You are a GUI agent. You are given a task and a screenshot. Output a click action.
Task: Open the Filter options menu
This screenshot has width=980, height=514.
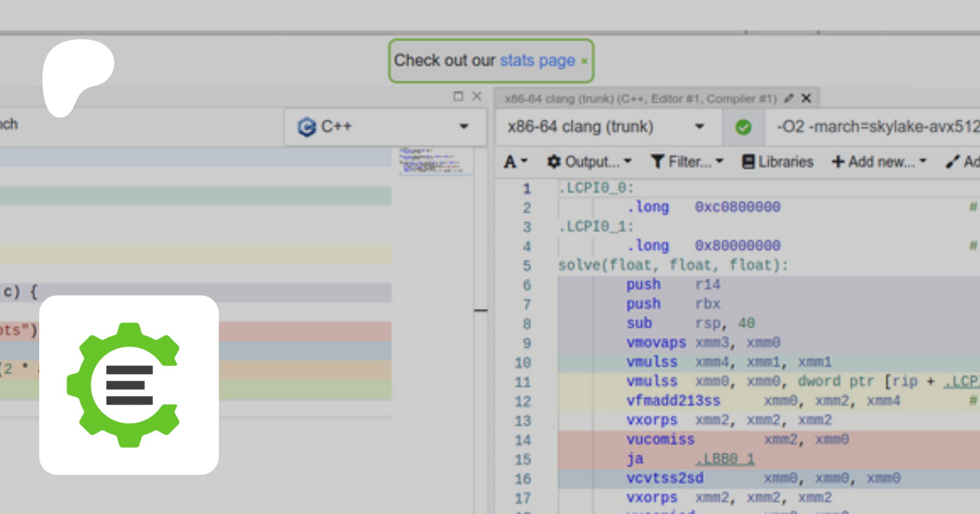(x=687, y=162)
